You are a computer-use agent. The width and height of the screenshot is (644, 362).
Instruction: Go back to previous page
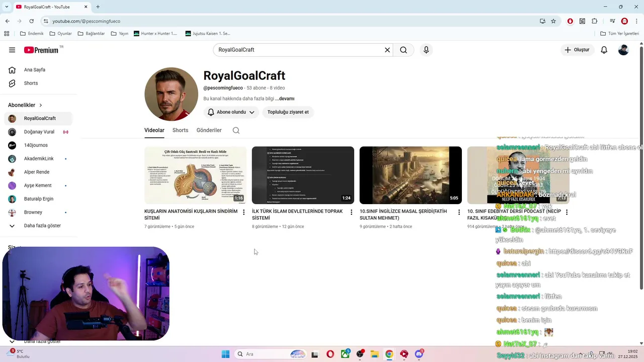7,21
